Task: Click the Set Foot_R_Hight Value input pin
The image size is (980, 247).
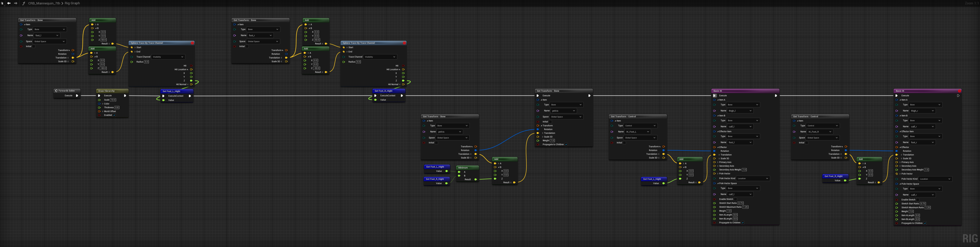Action: click(375, 100)
